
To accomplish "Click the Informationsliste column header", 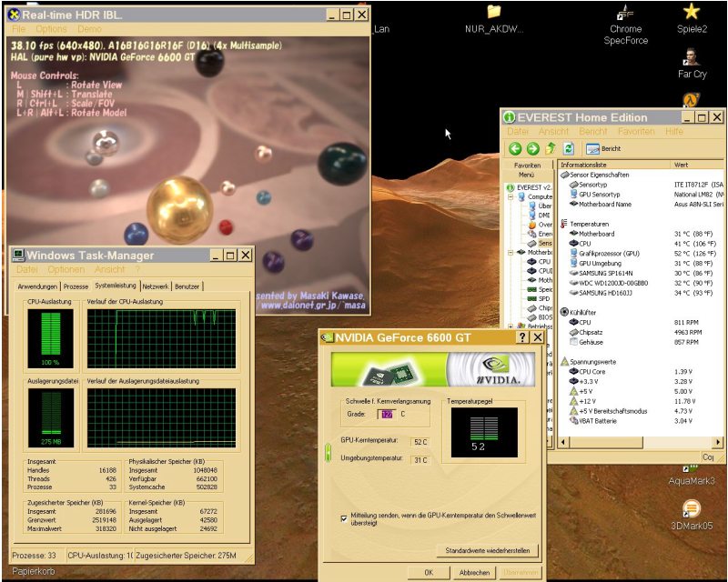I will [613, 165].
